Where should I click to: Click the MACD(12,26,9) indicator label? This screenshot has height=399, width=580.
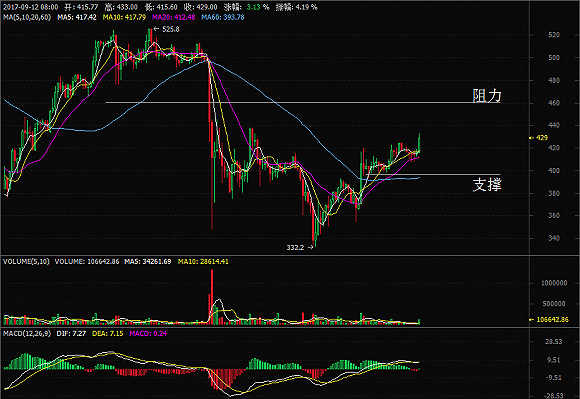pos(27,334)
